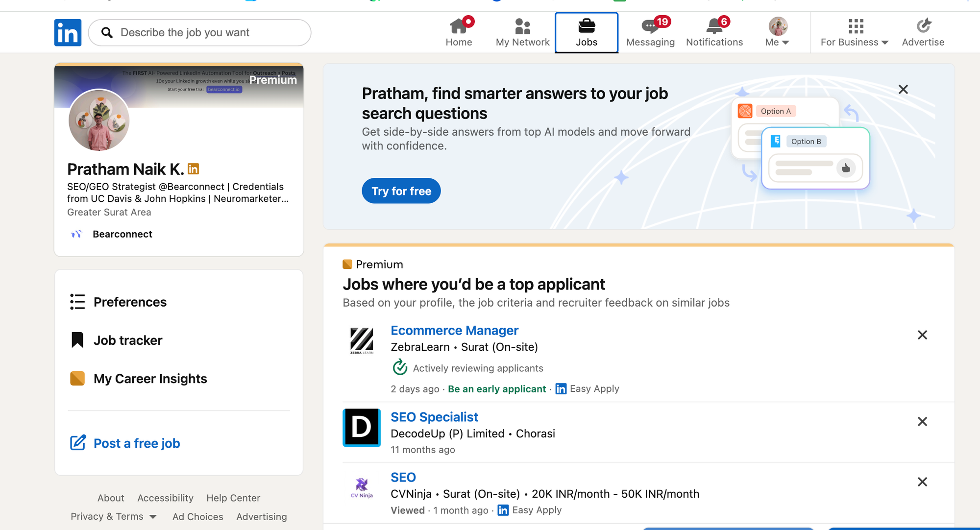Click the 'Be an early applicant' text
Viewport: 980px width, 530px height.
coord(497,388)
